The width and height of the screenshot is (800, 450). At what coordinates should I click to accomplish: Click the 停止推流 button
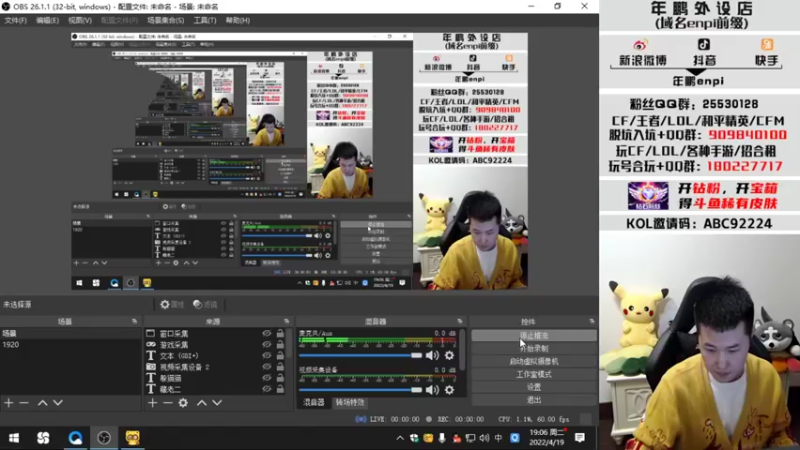(x=534, y=336)
